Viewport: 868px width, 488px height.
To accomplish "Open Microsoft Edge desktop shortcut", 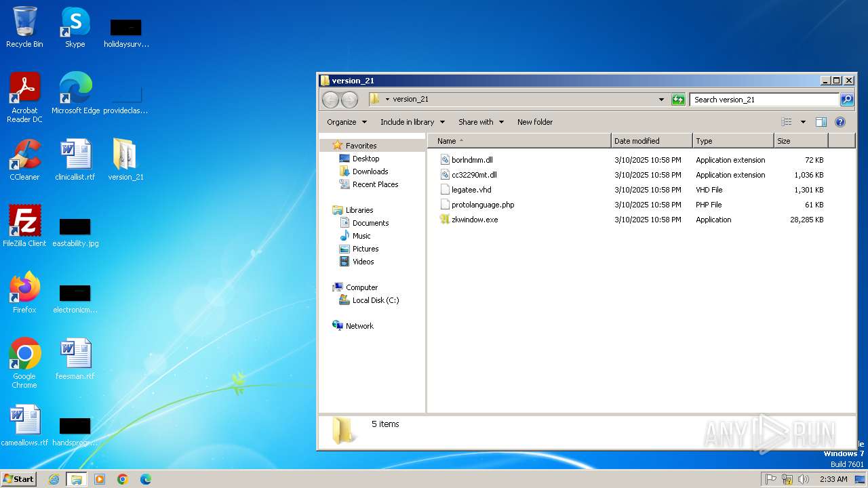I will [75, 94].
